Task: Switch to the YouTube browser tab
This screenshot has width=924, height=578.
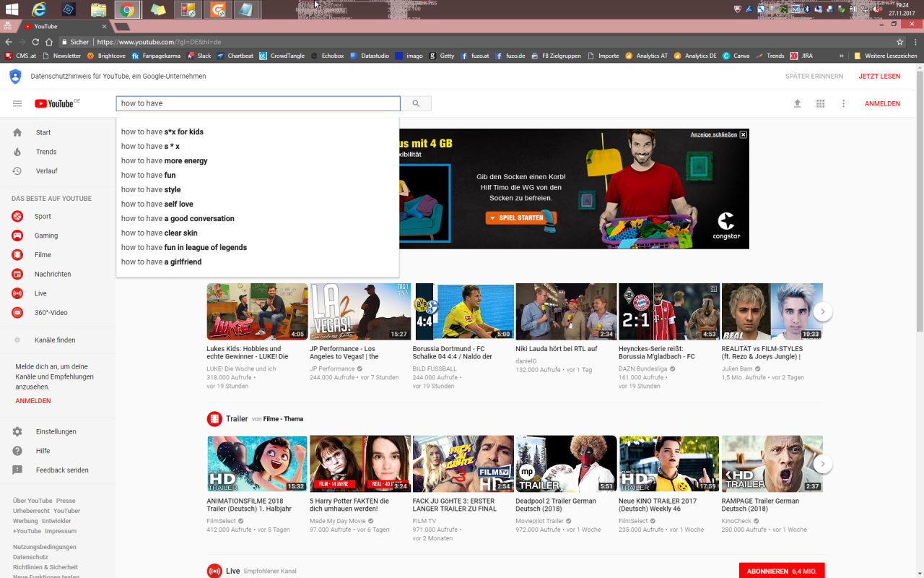Action: point(65,26)
